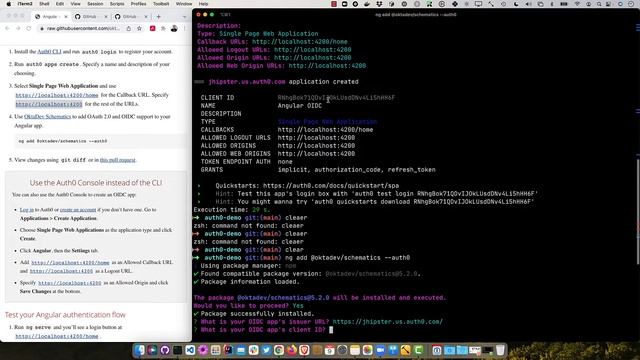Open Brave browser from the Dock
This screenshot has width=640, height=360.
pyautogui.click(x=304, y=350)
